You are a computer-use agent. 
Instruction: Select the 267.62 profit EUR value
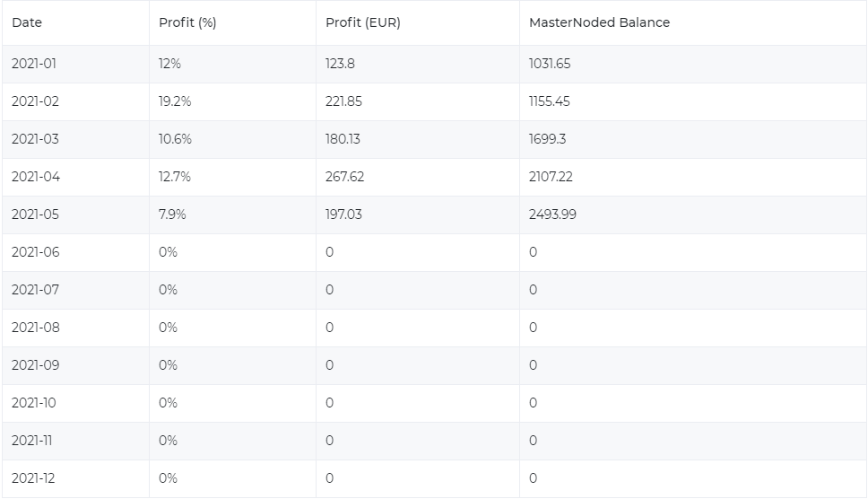tap(344, 177)
